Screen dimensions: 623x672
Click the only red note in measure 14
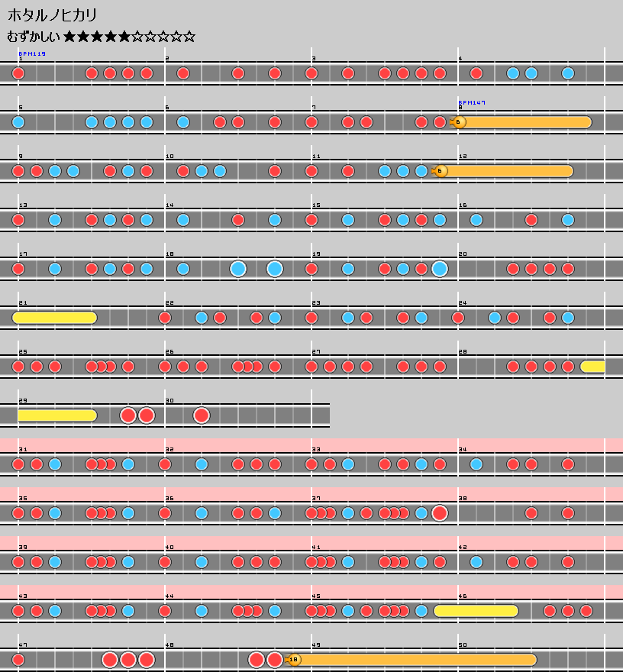click(238, 220)
